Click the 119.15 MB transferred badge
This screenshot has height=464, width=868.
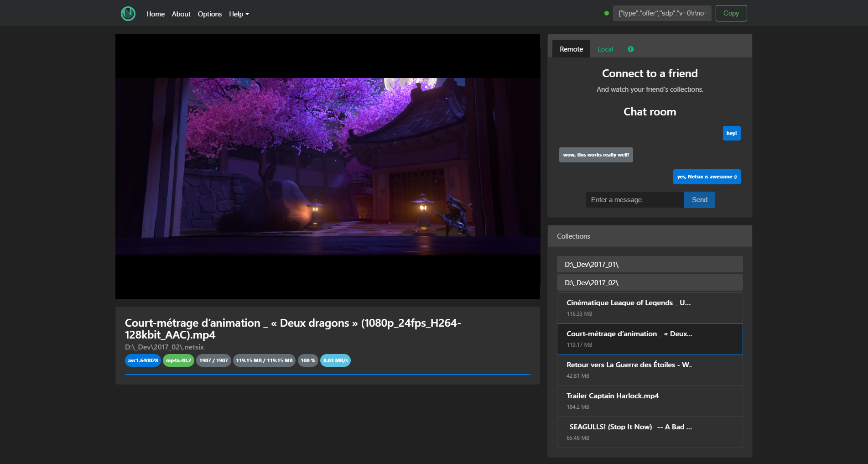[x=264, y=360]
